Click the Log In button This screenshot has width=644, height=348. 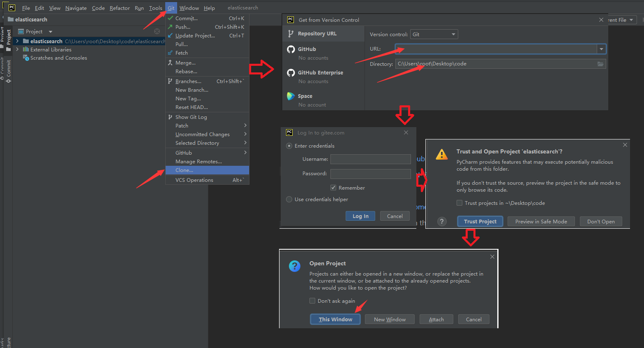(360, 216)
